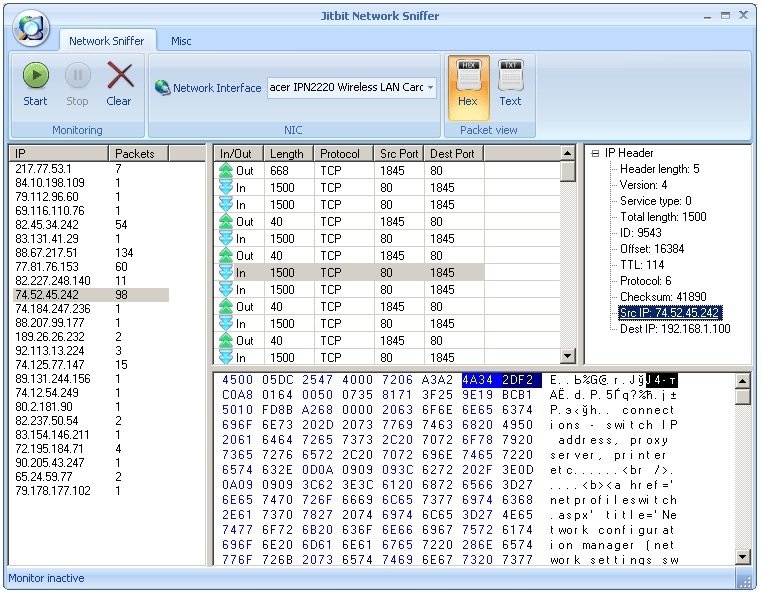Click IP 82.227.248.140 row
Image resolution: width=762 pixels, height=594 pixels.
[91, 281]
